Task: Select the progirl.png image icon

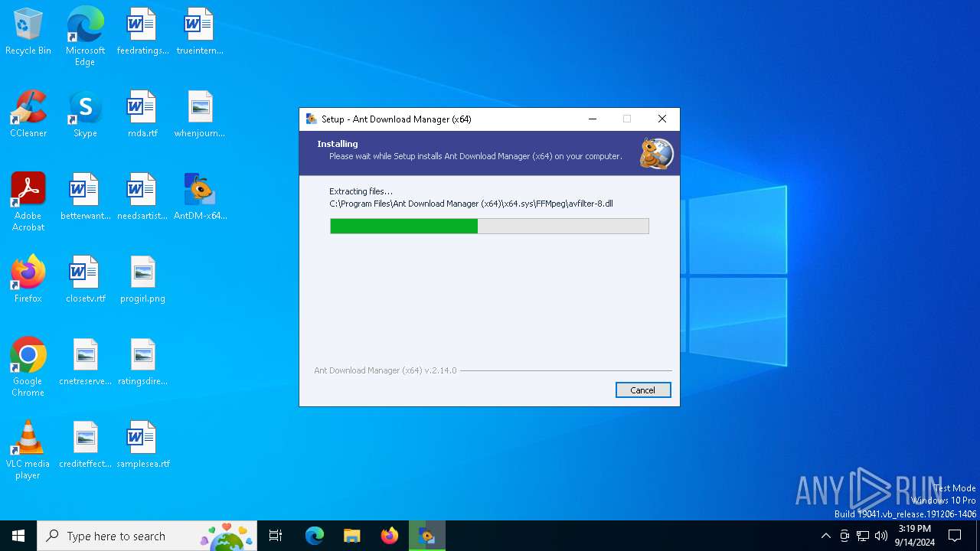Action: 142,280
